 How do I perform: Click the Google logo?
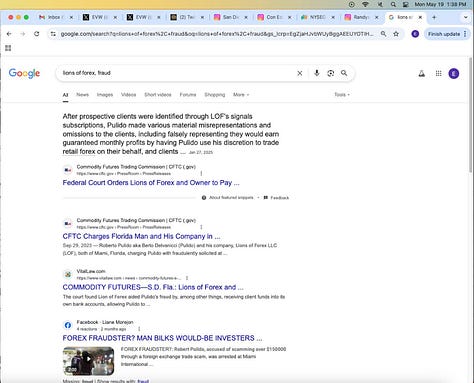click(24, 73)
